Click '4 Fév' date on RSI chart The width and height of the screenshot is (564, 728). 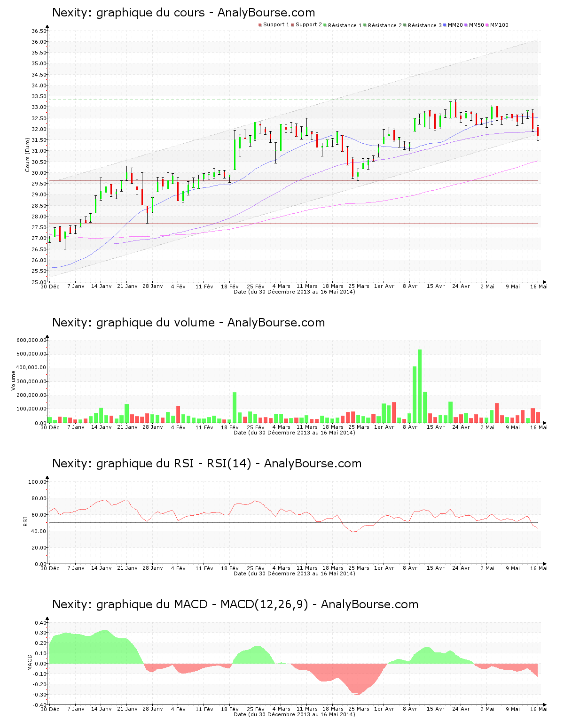click(x=178, y=568)
